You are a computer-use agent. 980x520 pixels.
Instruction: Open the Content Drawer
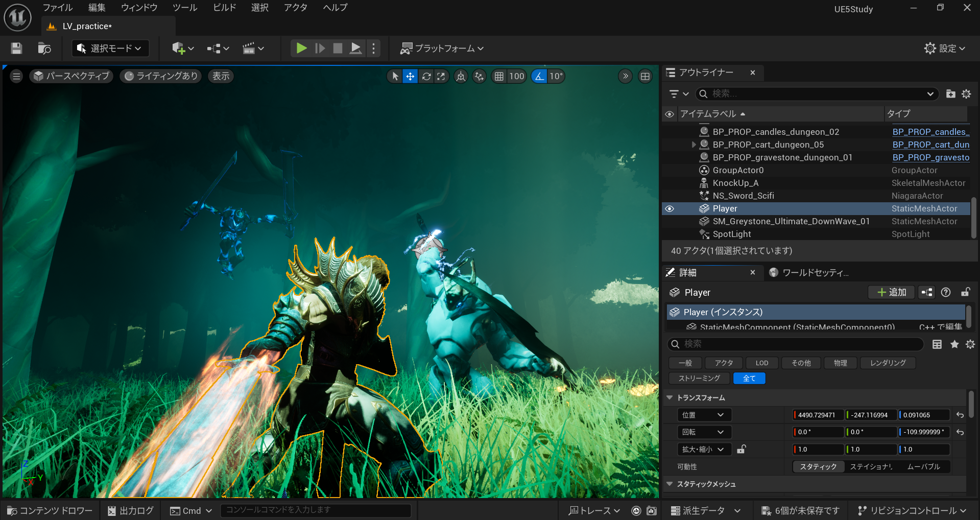point(50,511)
